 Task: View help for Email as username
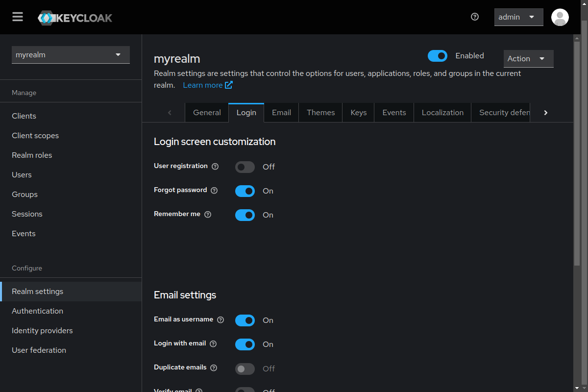click(220, 320)
